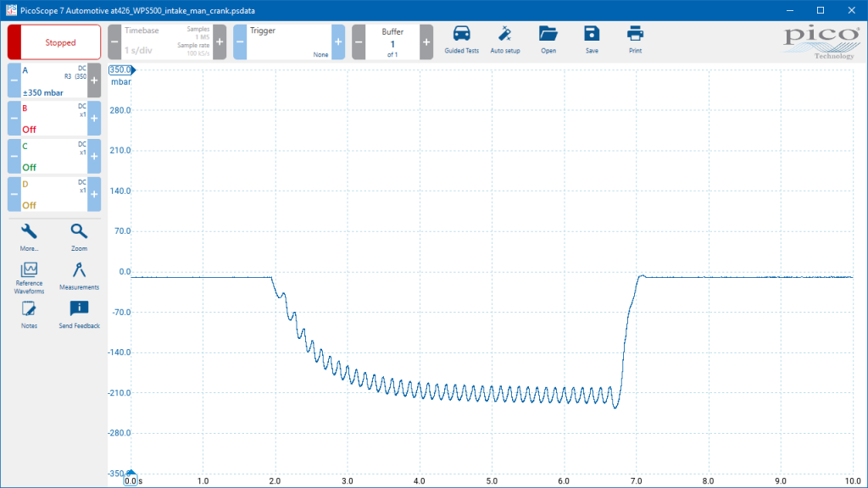Click the Trigger minus button
Screen dimensions: 868x488
pyautogui.click(x=240, y=42)
